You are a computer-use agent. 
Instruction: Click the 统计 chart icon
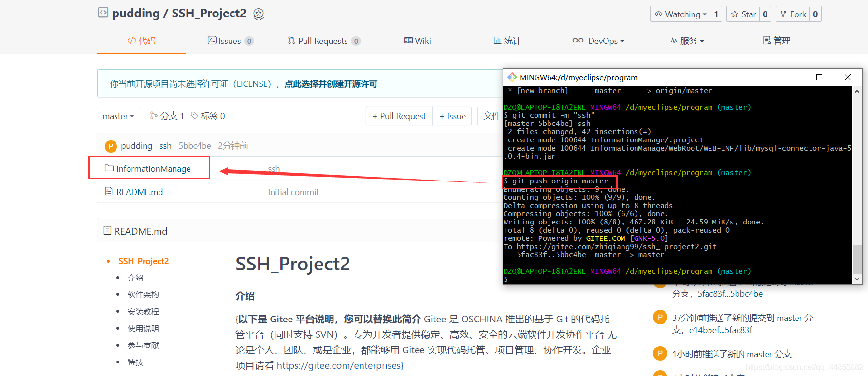click(497, 41)
